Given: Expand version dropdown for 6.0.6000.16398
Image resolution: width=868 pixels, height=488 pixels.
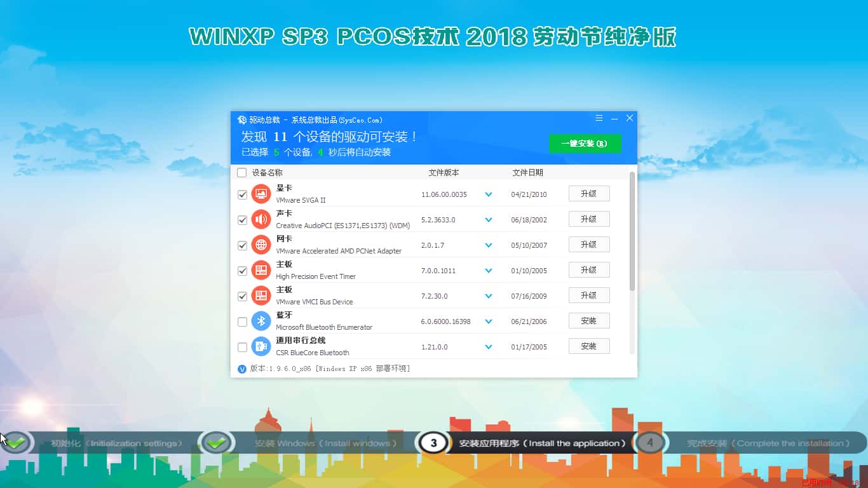Looking at the screenshot, I should pos(489,322).
